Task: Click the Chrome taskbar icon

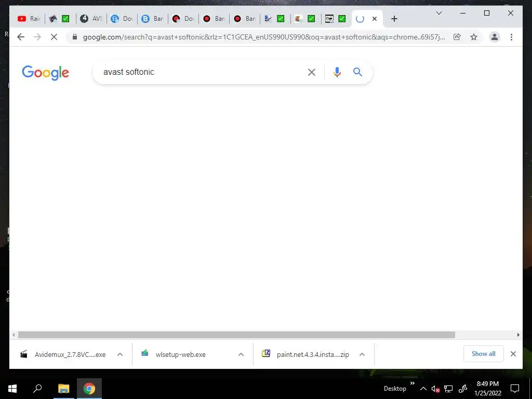Action: 89,389
